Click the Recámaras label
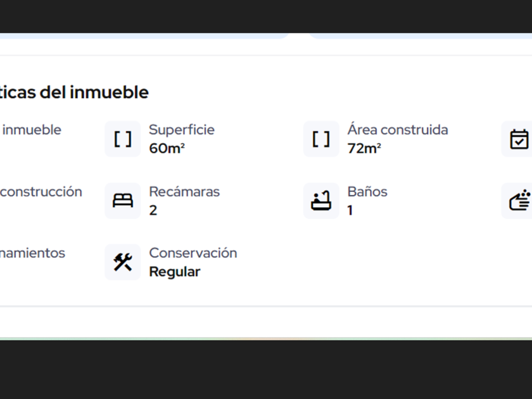The height and width of the screenshot is (399, 532). 184,192
